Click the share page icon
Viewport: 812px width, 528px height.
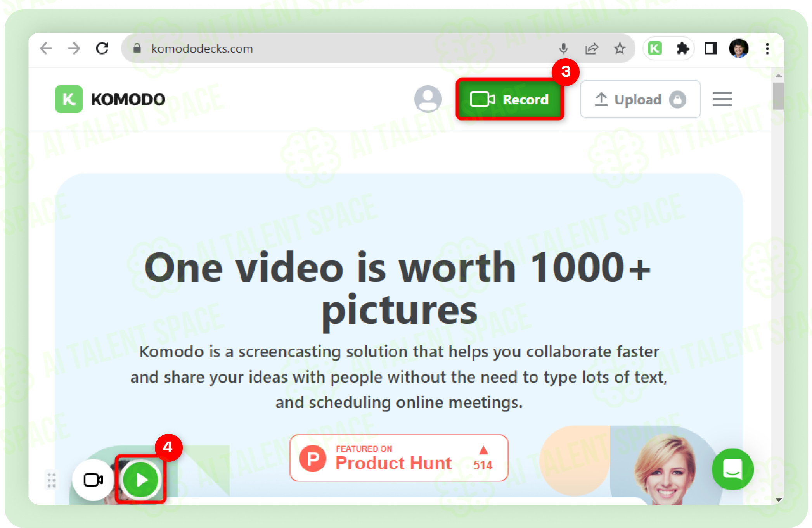pyautogui.click(x=592, y=48)
